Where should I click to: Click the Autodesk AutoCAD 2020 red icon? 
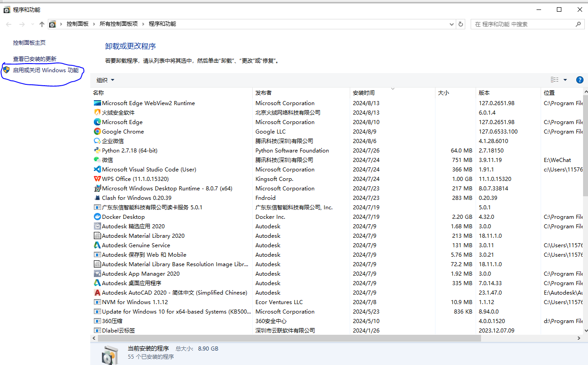97,292
